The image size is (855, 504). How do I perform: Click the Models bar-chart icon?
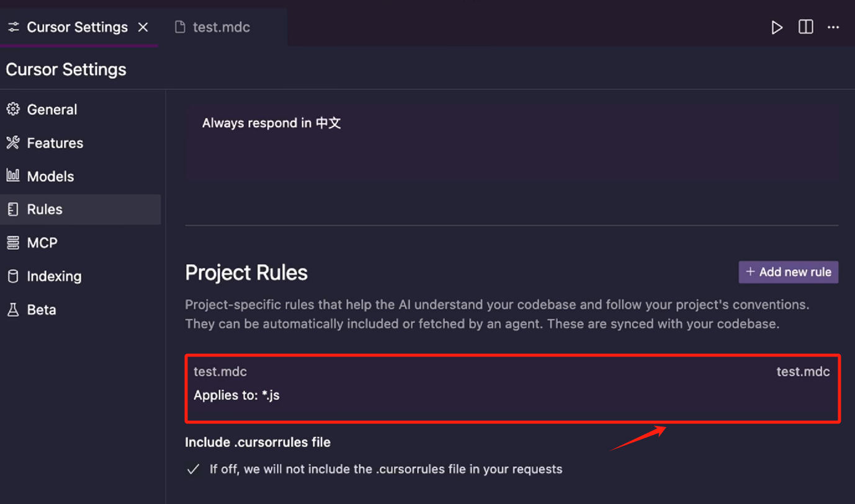point(13,175)
